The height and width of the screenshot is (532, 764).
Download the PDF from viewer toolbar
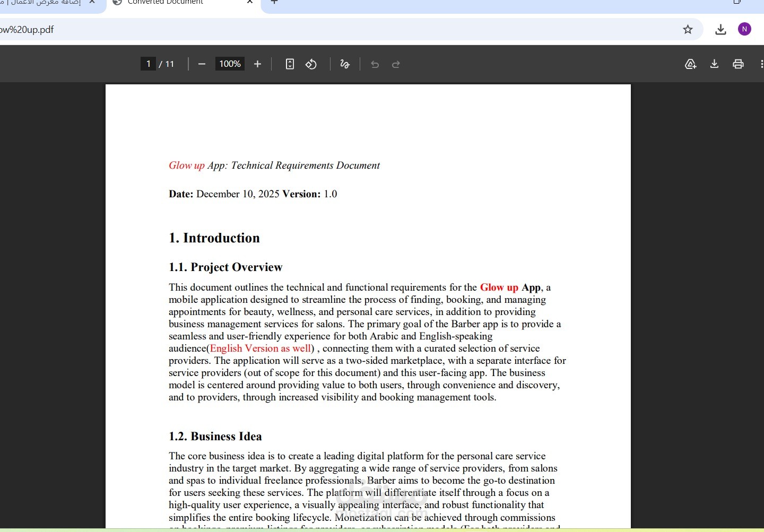[x=714, y=64]
